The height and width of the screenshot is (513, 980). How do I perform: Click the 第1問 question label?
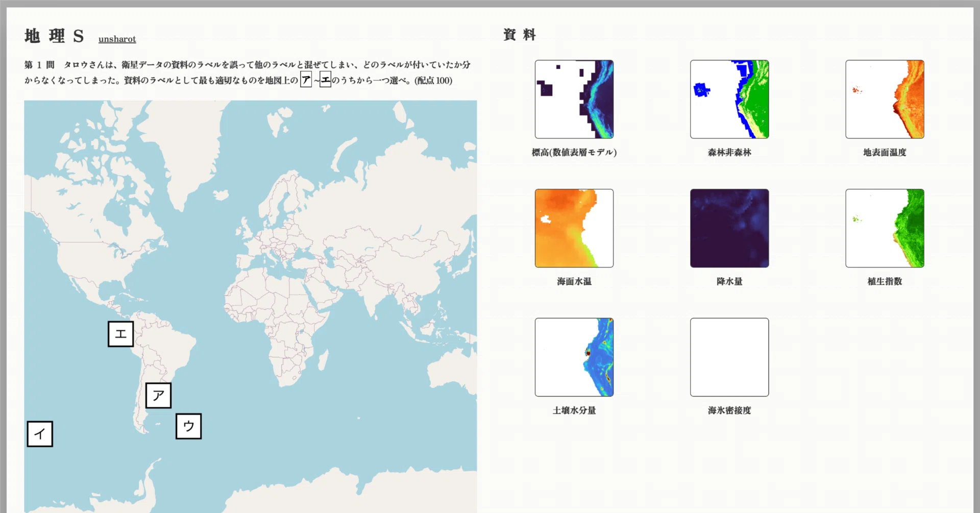tap(39, 65)
